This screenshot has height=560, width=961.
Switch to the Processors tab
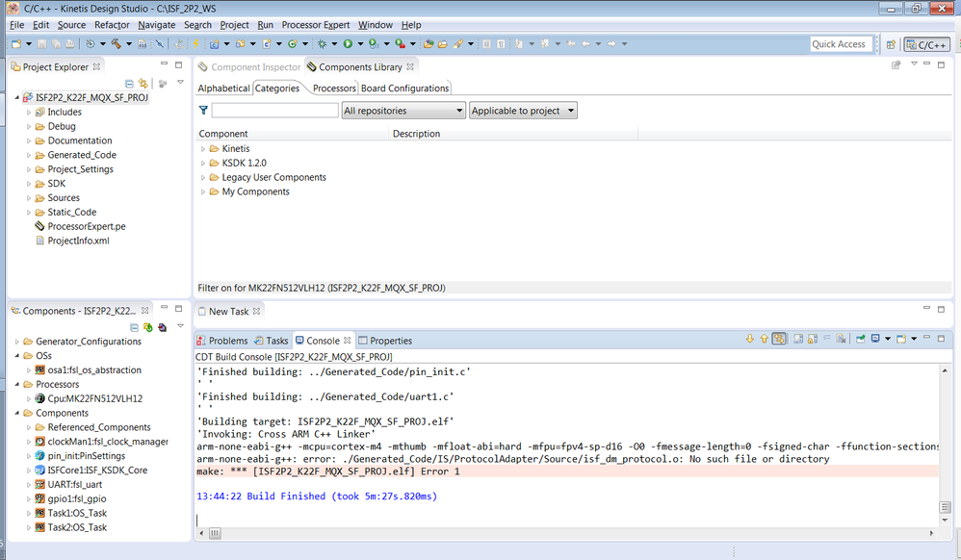pos(334,89)
